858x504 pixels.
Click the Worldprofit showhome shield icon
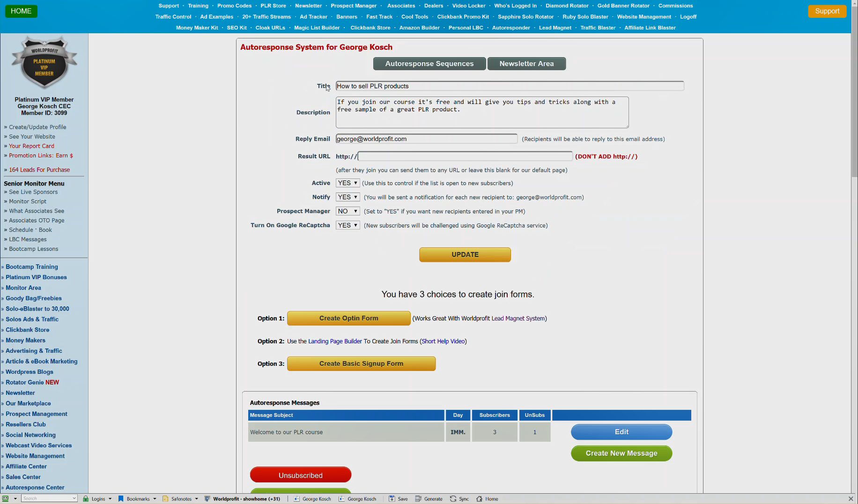(207, 499)
